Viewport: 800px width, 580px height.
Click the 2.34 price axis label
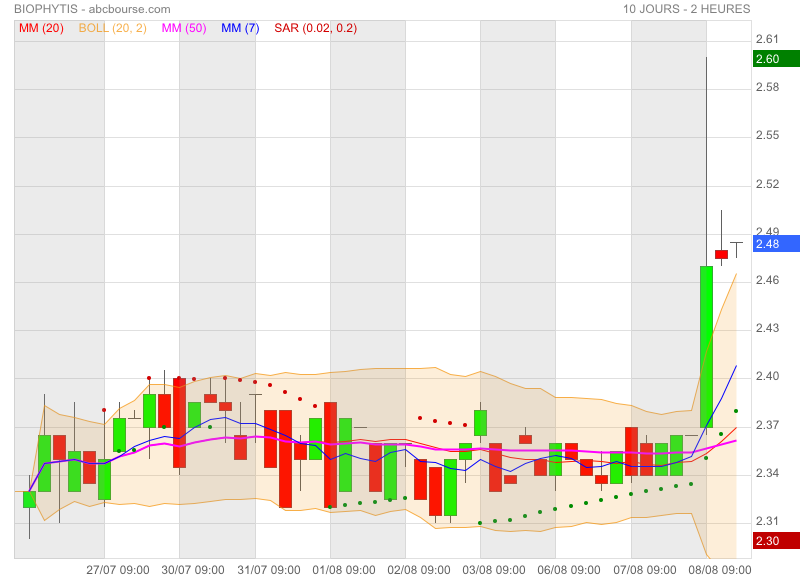pyautogui.click(x=767, y=473)
